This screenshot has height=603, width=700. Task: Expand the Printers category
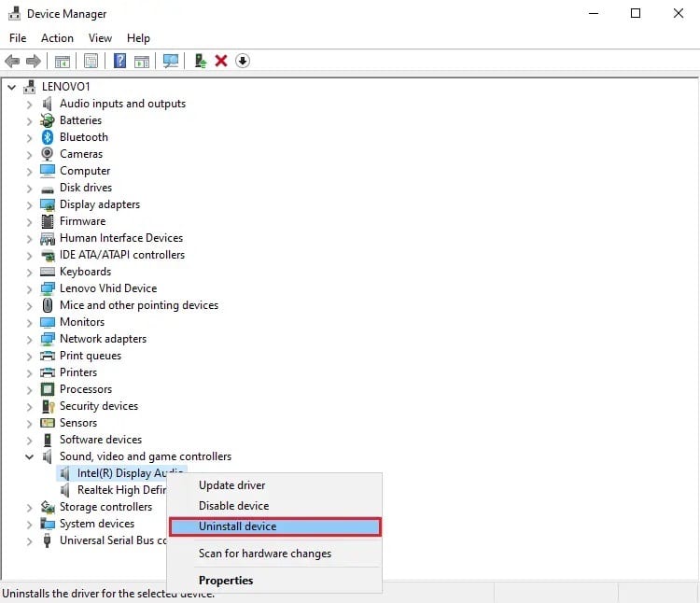pos(29,373)
